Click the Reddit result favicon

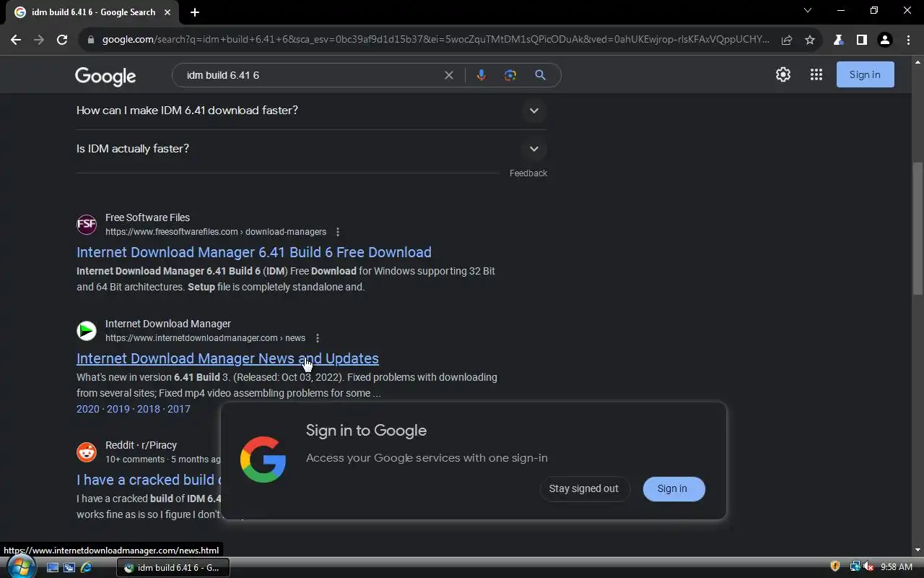87,452
